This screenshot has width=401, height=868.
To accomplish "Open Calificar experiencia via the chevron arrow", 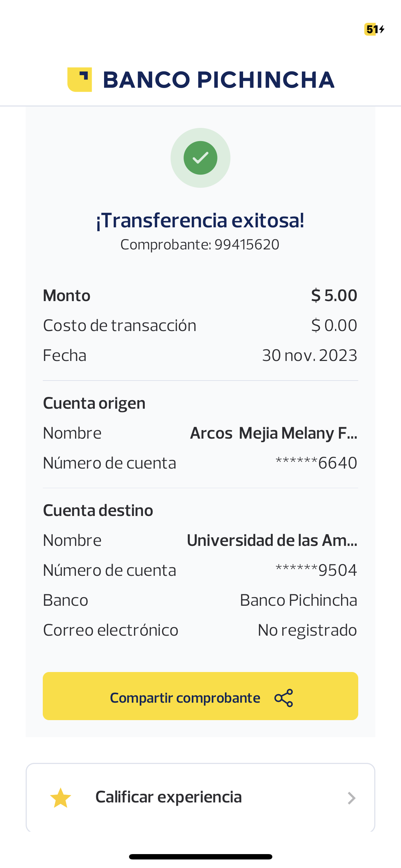I will pos(351,798).
